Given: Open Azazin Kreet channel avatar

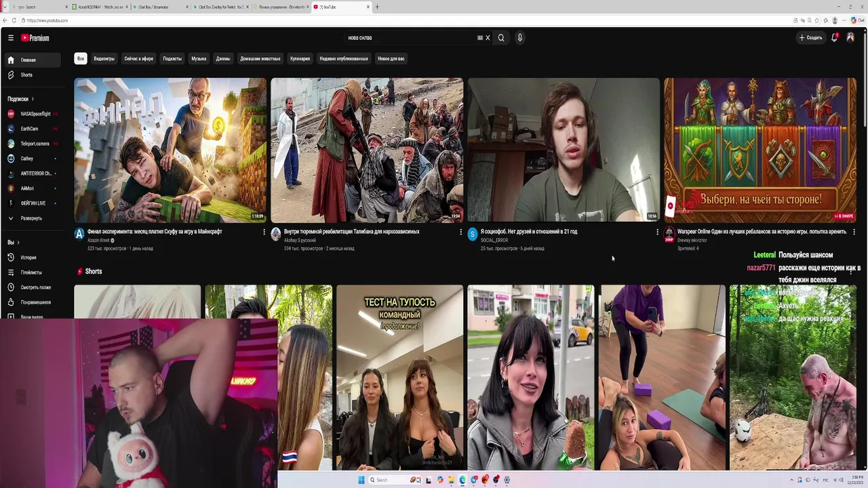Looking at the screenshot, I should coord(79,234).
